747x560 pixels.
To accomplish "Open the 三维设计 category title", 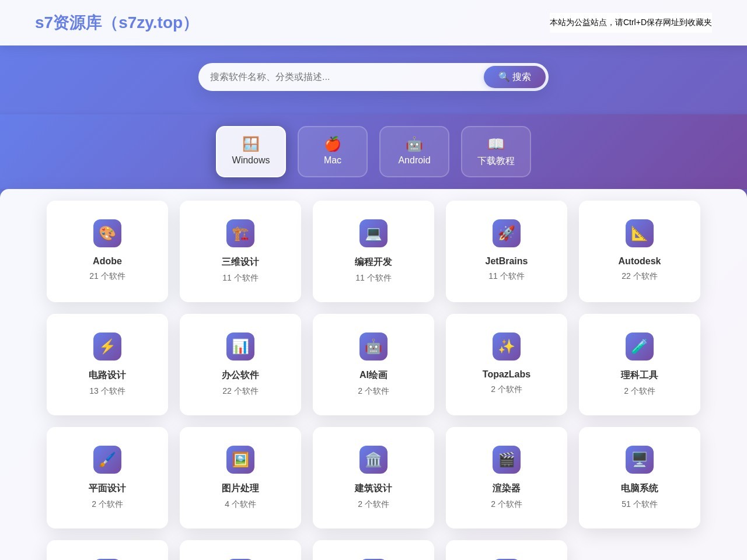I will (240, 262).
